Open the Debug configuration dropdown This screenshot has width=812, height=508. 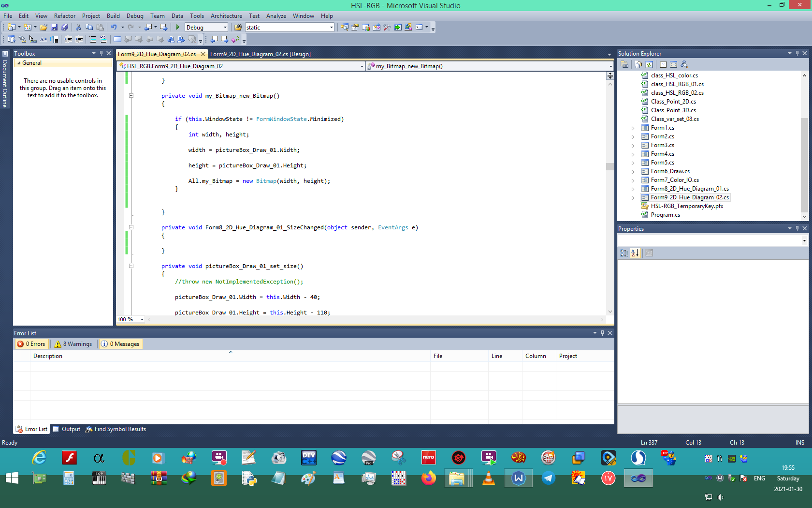coord(225,28)
